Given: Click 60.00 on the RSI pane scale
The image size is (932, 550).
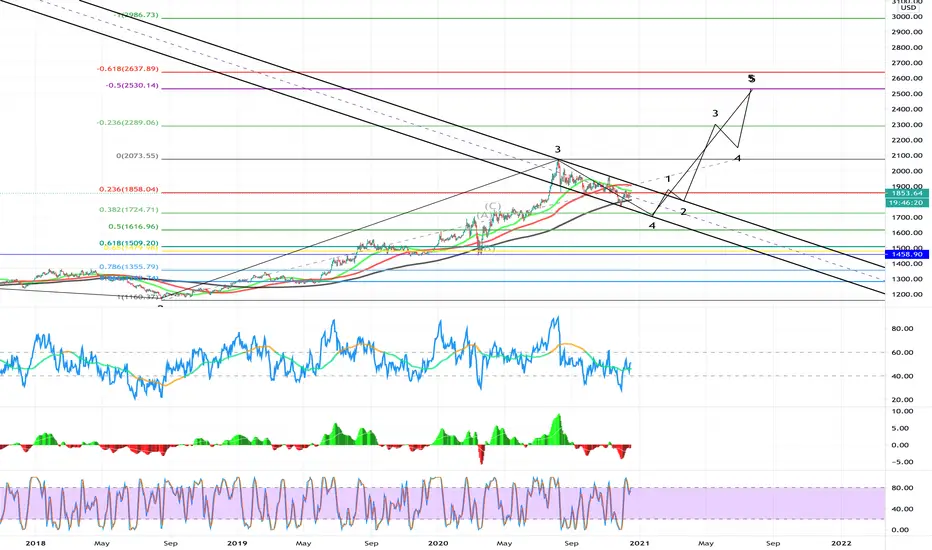Looking at the screenshot, I should [x=902, y=353].
